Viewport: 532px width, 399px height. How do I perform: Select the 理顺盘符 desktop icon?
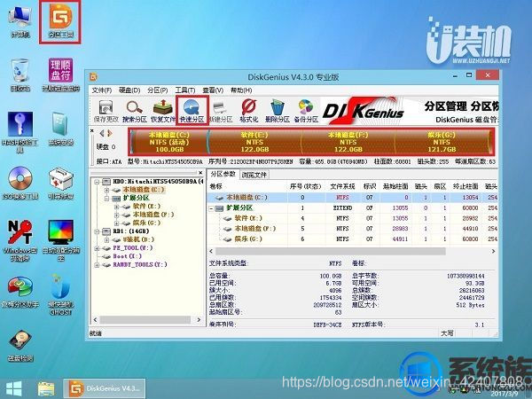(60, 75)
